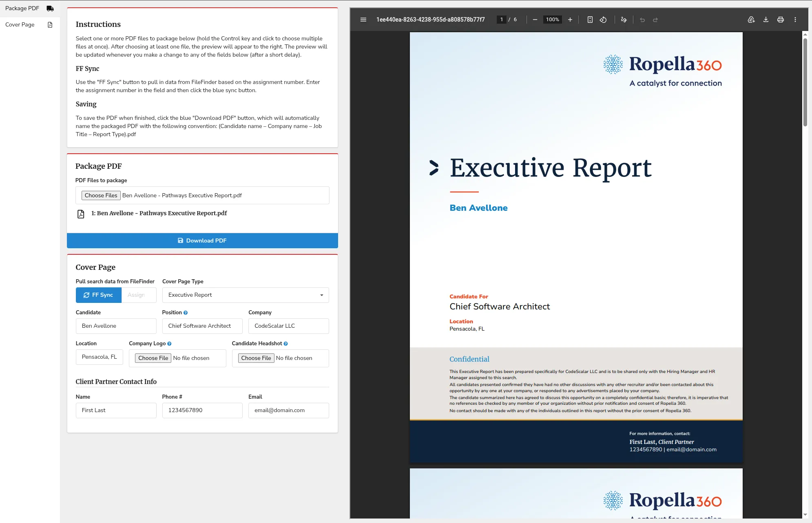
Task: Click the help icon next to Position
Action: [186, 313]
